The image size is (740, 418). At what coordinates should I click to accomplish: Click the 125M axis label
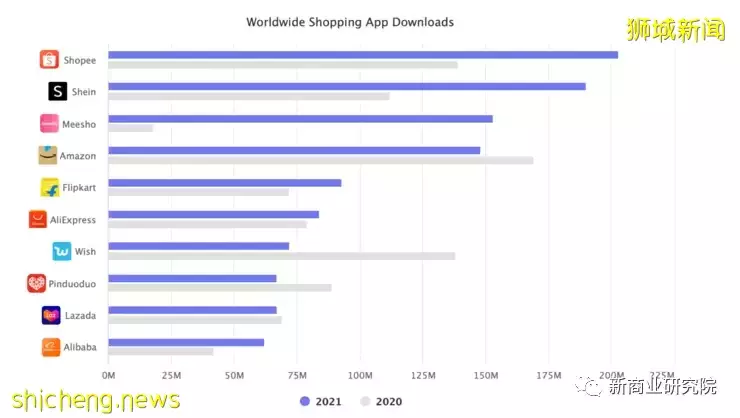pos(423,376)
